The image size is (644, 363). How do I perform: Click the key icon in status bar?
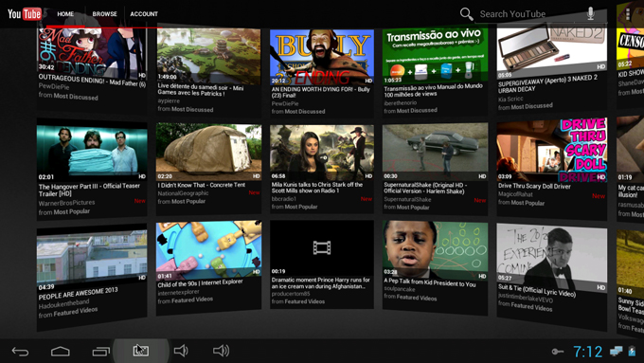[x=557, y=352]
